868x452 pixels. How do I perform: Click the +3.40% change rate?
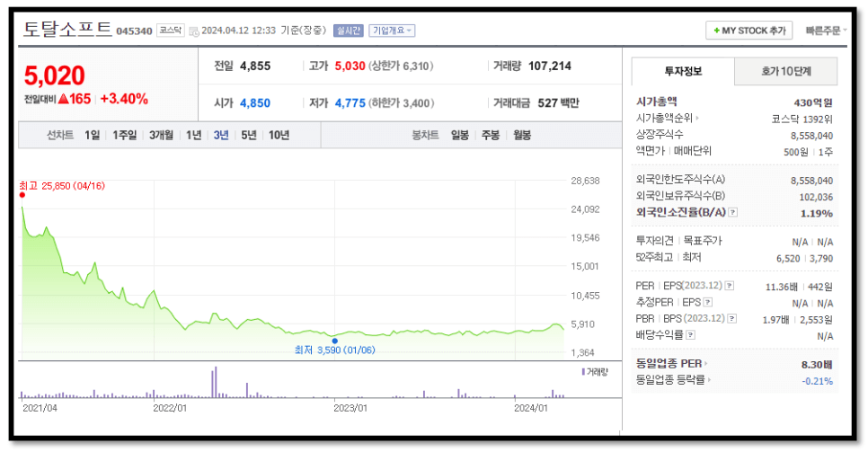point(124,99)
